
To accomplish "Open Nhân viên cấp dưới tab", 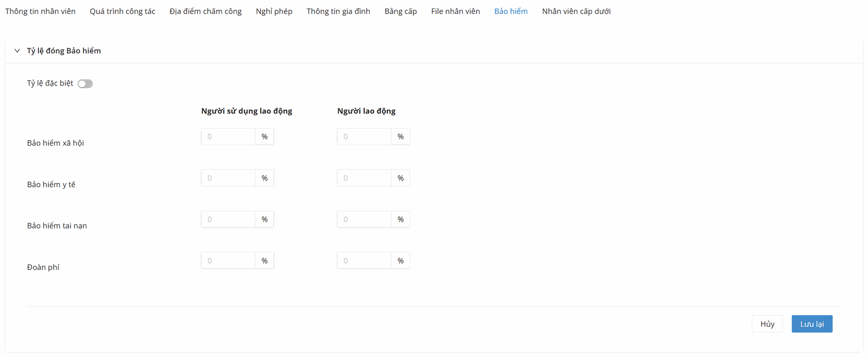I will 576,11.
